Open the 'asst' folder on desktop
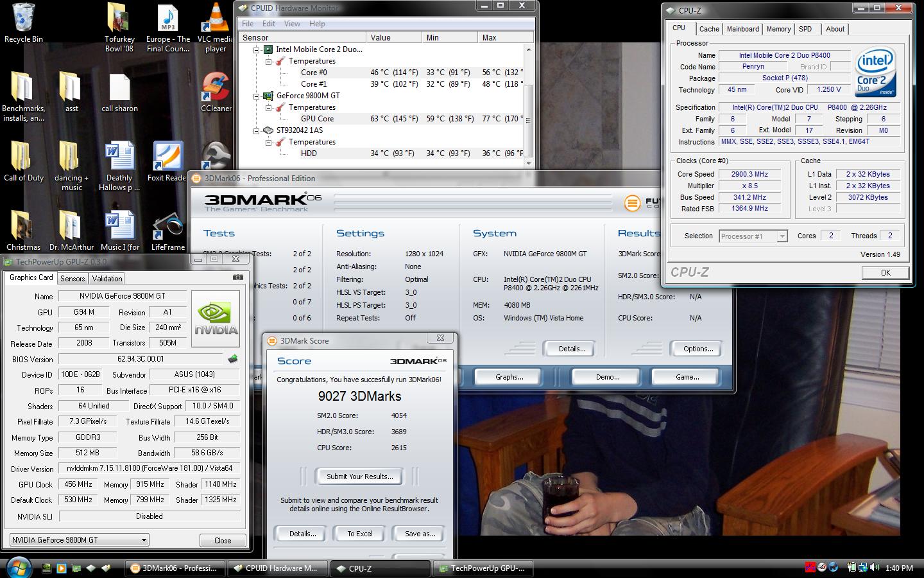The width and height of the screenshot is (924, 578). (x=71, y=92)
